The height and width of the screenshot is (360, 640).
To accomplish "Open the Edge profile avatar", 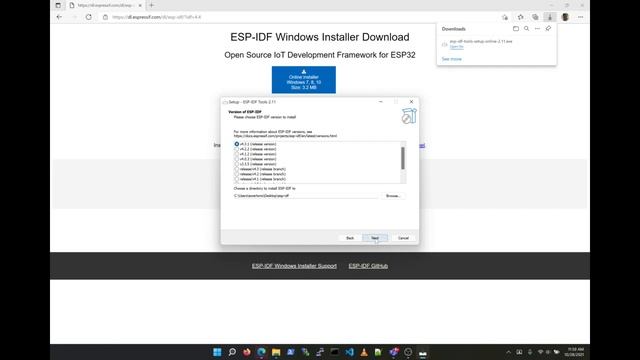I will tap(565, 17).
